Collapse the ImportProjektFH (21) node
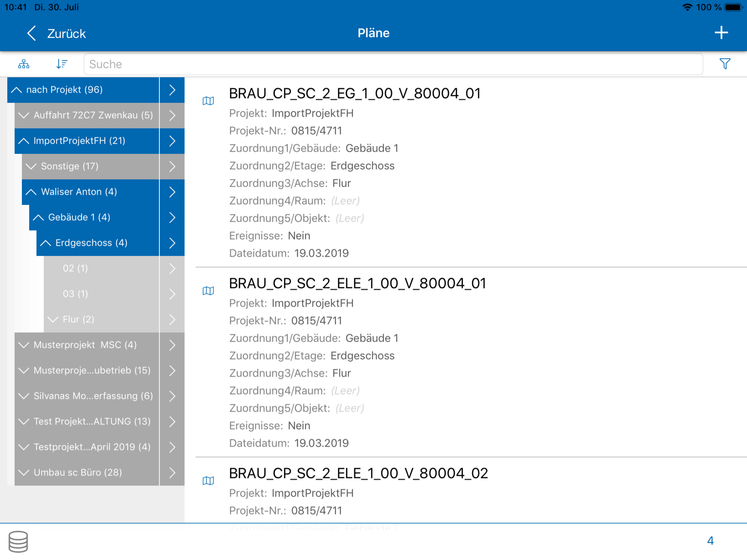The width and height of the screenshot is (747, 560). (x=24, y=141)
